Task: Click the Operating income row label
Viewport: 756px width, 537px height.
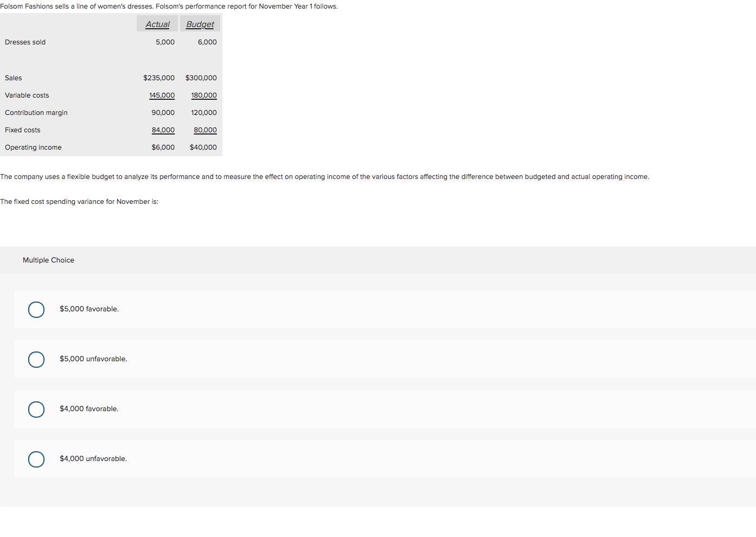Action: point(33,147)
